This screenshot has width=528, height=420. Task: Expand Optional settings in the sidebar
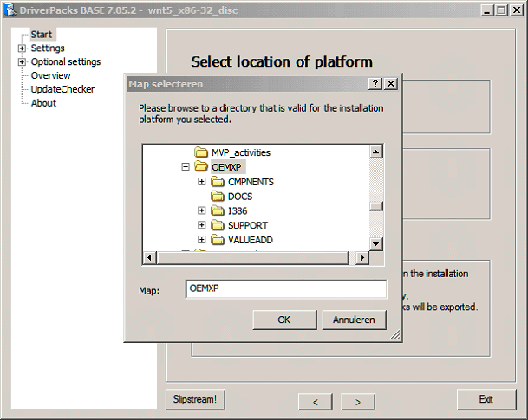pyautogui.click(x=22, y=62)
